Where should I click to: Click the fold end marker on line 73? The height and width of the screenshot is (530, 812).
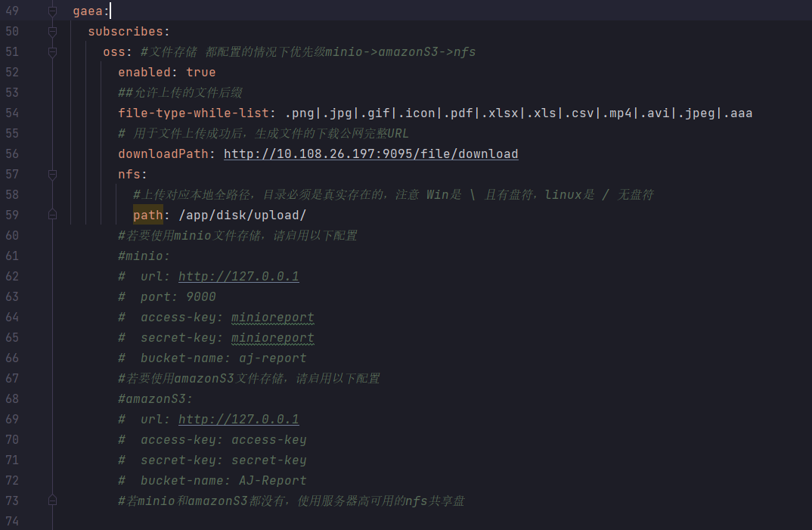point(52,501)
